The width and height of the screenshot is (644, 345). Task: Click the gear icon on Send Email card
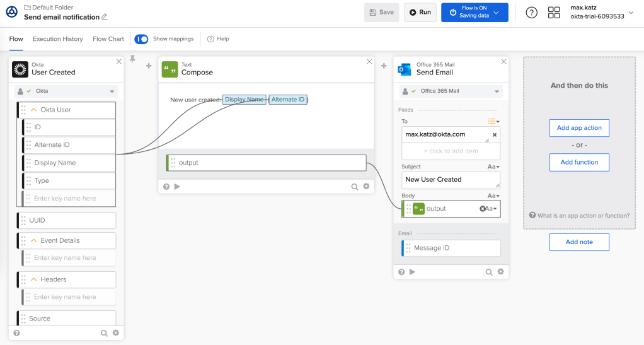pyautogui.click(x=500, y=272)
